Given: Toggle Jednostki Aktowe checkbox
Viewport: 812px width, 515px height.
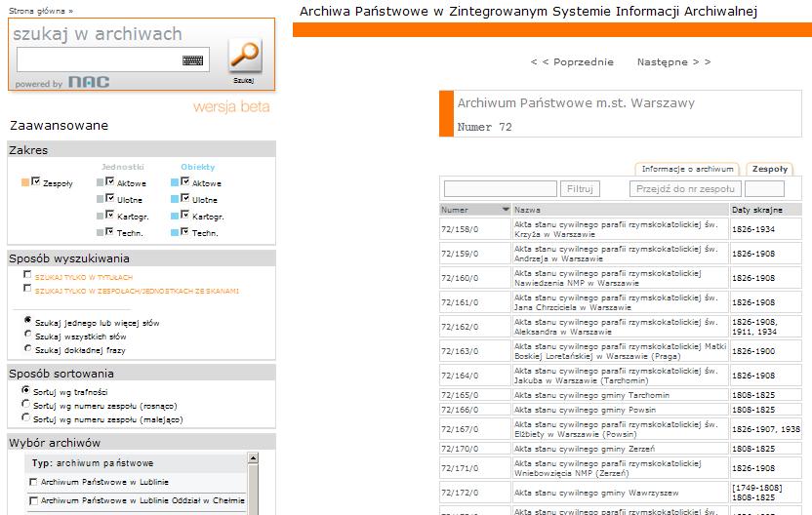Looking at the screenshot, I should pos(109,181).
